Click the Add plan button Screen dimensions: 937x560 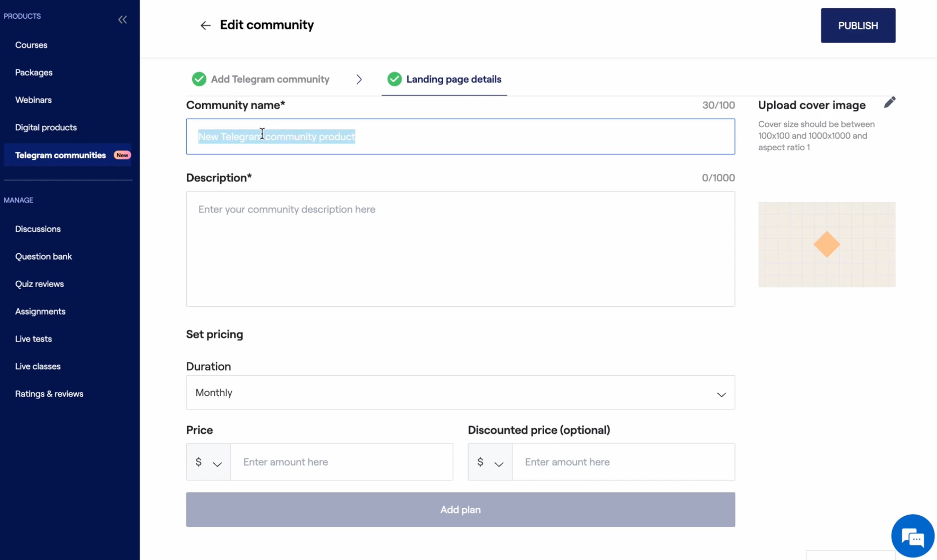[460, 509]
